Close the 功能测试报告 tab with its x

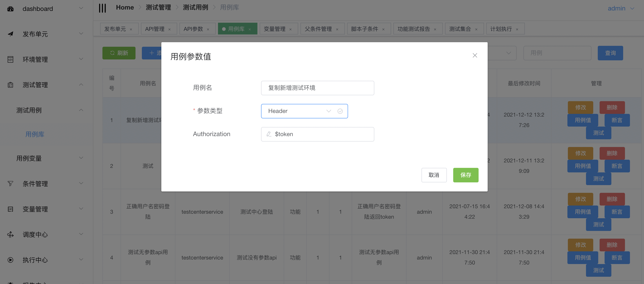click(435, 29)
